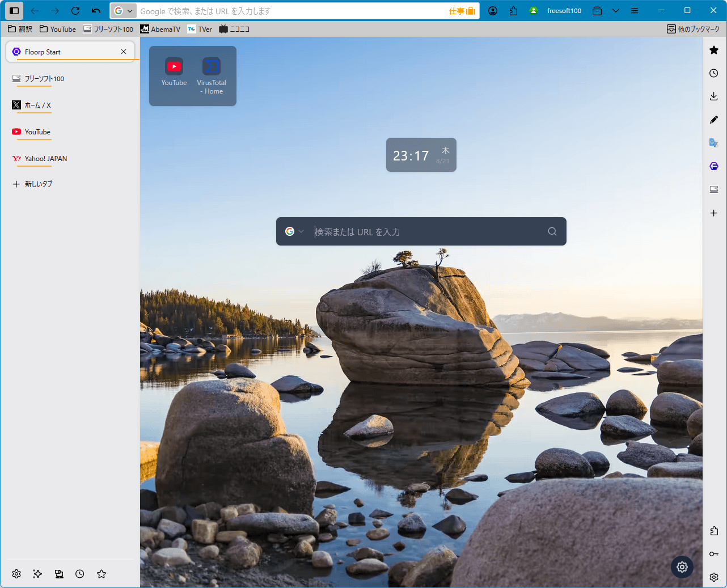This screenshot has width=727, height=588.
Task: Switch to the YouTube vertical tab
Action: (70, 132)
